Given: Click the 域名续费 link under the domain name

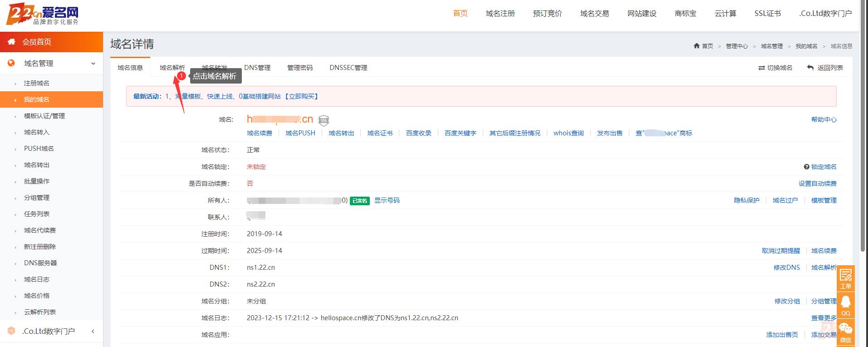Looking at the screenshot, I should pyautogui.click(x=260, y=133).
